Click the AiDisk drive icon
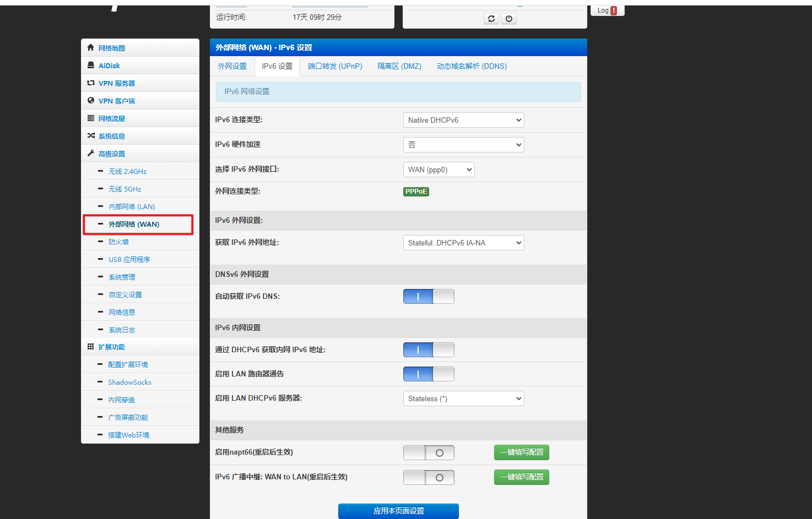This screenshot has width=812, height=519. point(91,65)
